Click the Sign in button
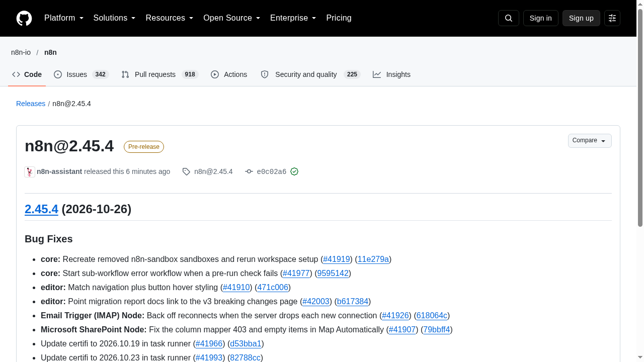Viewport: 644px width, 362px height. [x=541, y=18]
